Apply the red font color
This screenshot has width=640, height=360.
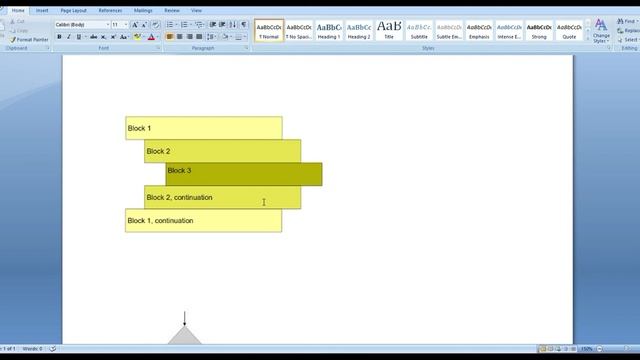coord(151,37)
